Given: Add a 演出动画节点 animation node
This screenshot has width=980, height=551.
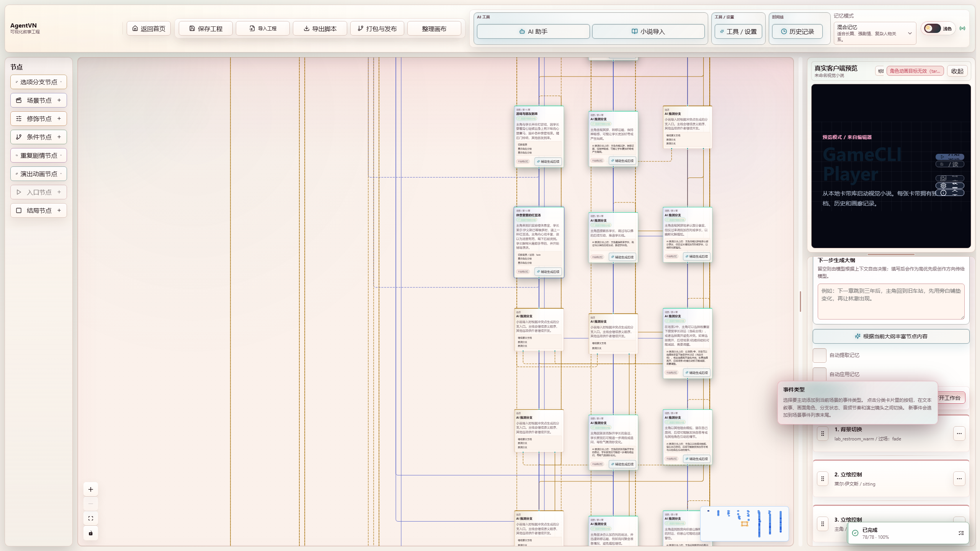Looking at the screenshot, I should [39, 174].
